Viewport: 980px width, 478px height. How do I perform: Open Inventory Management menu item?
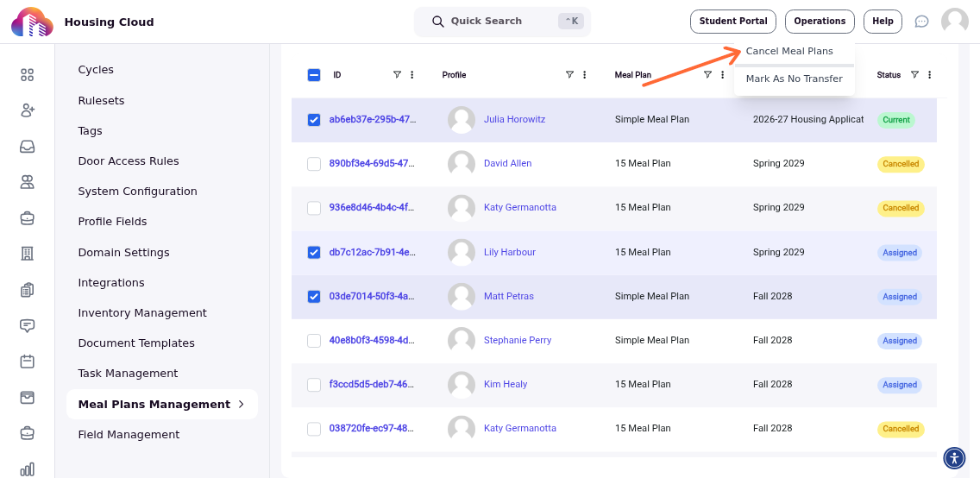[142, 313]
